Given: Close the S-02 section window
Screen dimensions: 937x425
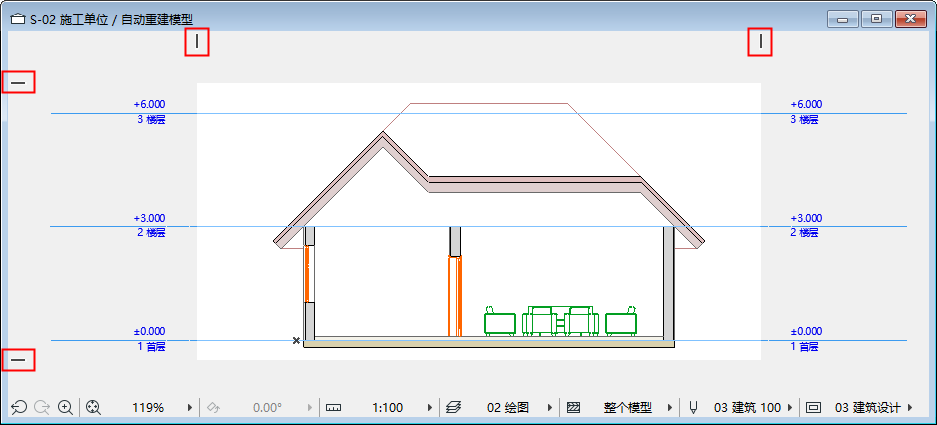Looking at the screenshot, I should pyautogui.click(x=911, y=19).
